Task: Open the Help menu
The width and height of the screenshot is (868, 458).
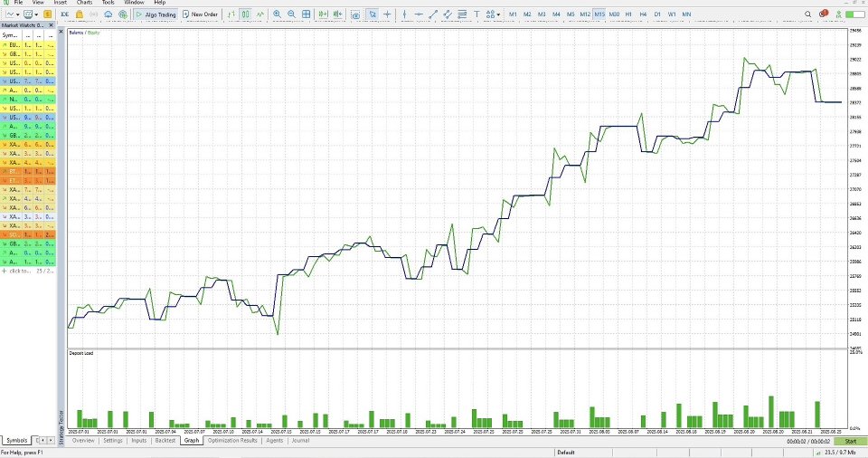Action: pyautogui.click(x=159, y=3)
